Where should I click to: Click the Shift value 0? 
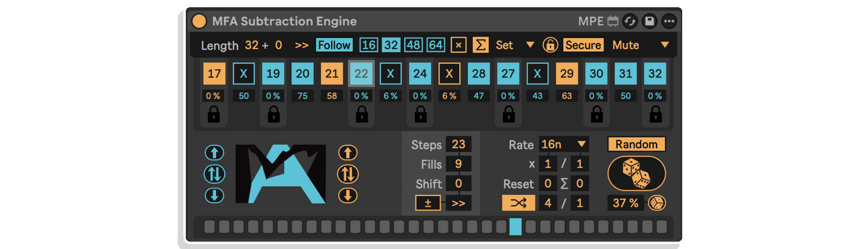tap(458, 183)
